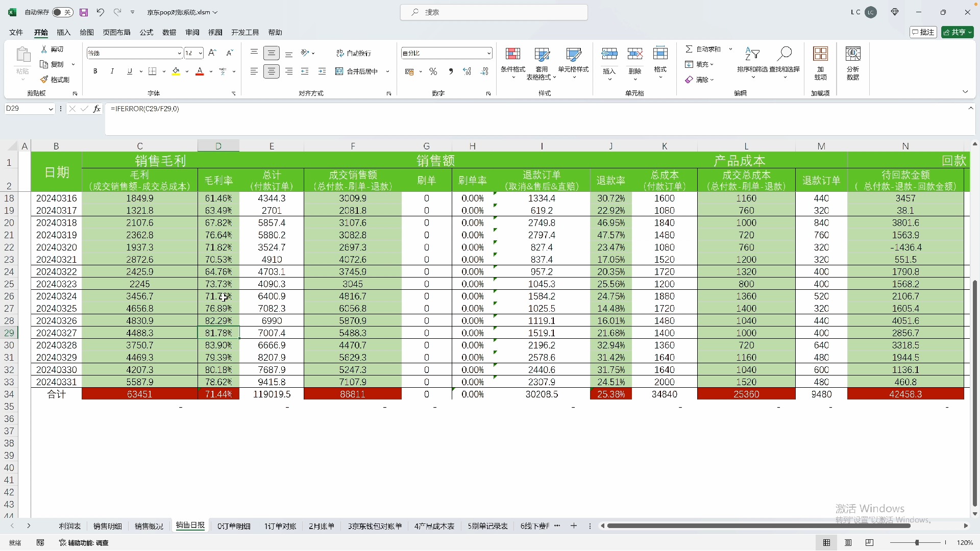Click the Redo arrow icon
This screenshot has width=980, height=551.
pyautogui.click(x=117, y=12)
